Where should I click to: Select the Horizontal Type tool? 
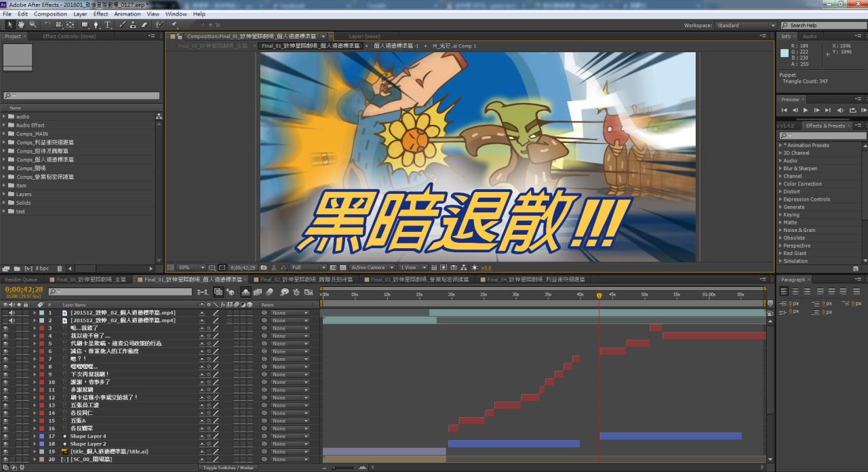point(107,24)
